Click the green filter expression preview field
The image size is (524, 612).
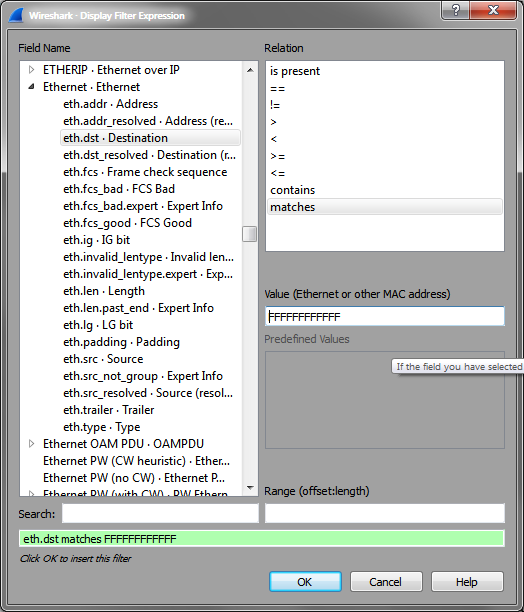(x=262, y=539)
